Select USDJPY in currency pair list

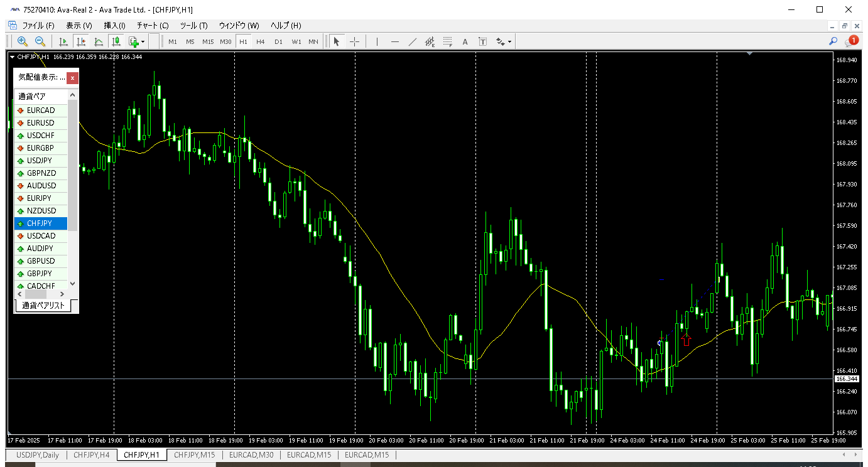pyautogui.click(x=41, y=161)
